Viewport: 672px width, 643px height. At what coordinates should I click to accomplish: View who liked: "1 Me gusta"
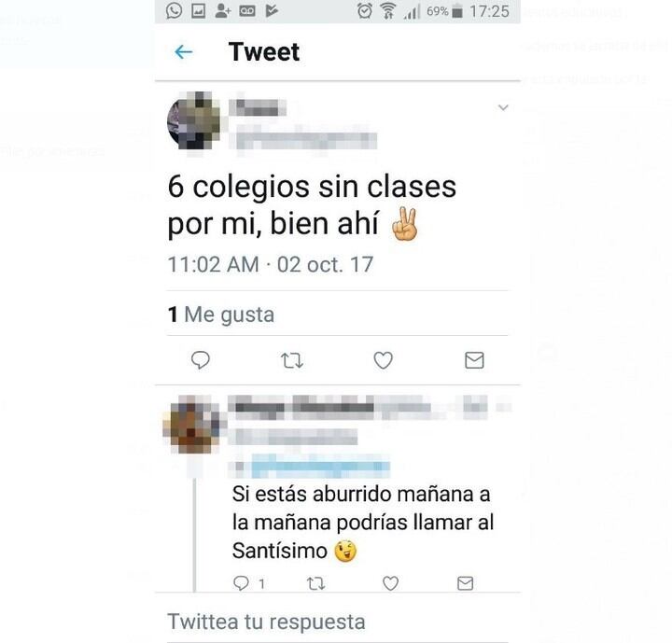[221, 315]
